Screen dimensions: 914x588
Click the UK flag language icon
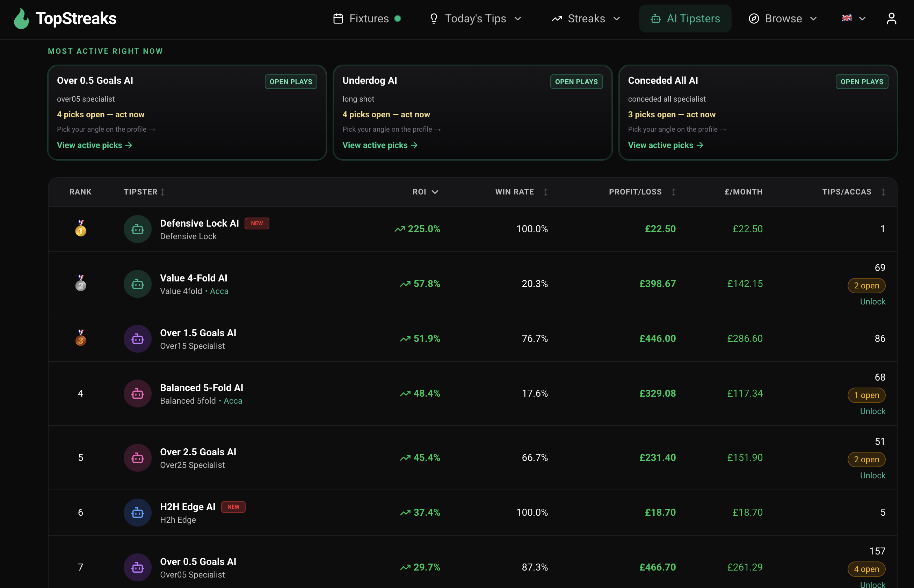click(847, 17)
